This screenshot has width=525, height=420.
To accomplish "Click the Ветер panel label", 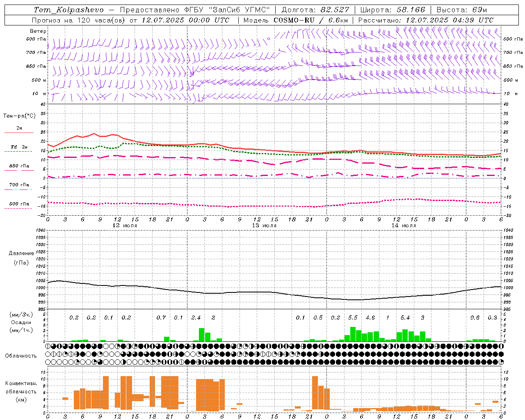I will tap(38, 31).
